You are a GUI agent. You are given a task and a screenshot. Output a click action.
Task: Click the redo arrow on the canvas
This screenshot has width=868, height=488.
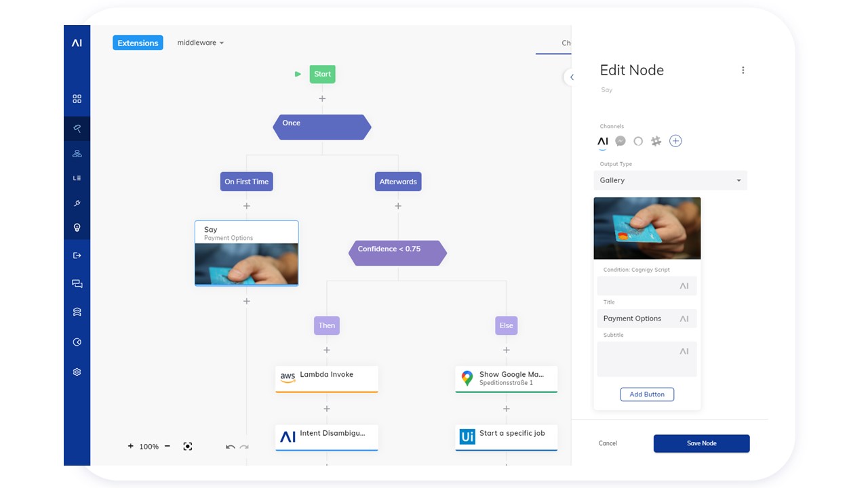pos(244,447)
